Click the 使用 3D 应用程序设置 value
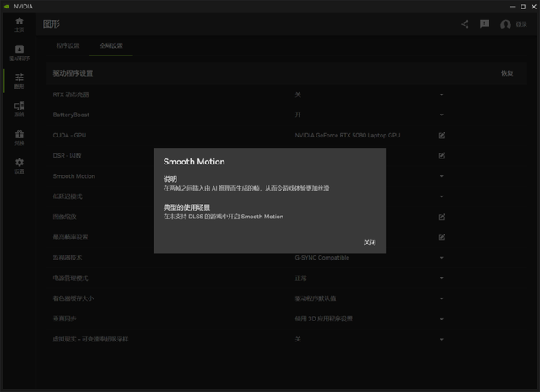Viewport: 540px width, 392px height. (x=323, y=319)
